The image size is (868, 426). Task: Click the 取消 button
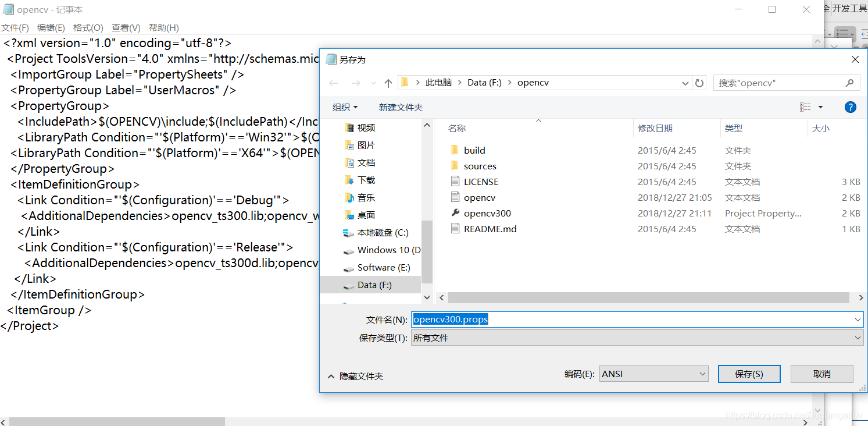(821, 374)
